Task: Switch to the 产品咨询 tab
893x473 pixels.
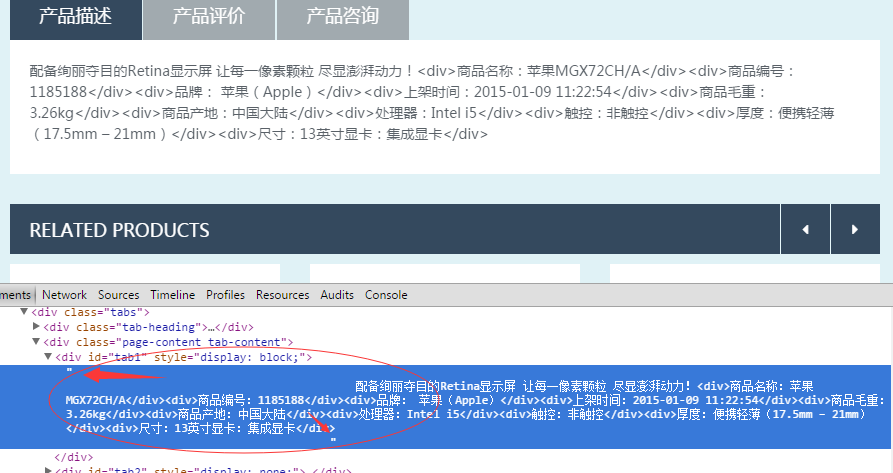Action: (343, 18)
